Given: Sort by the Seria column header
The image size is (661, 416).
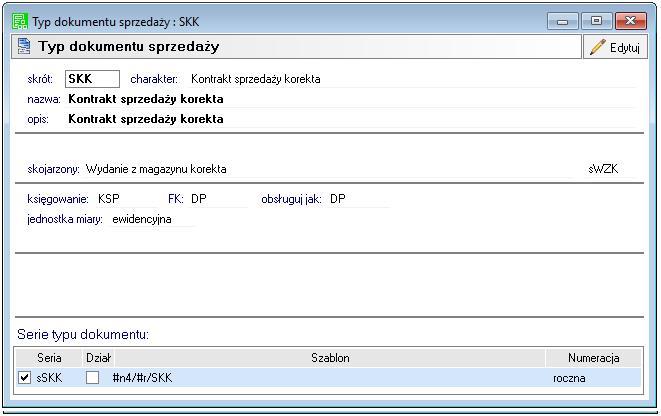Looking at the screenshot, I should [49, 358].
